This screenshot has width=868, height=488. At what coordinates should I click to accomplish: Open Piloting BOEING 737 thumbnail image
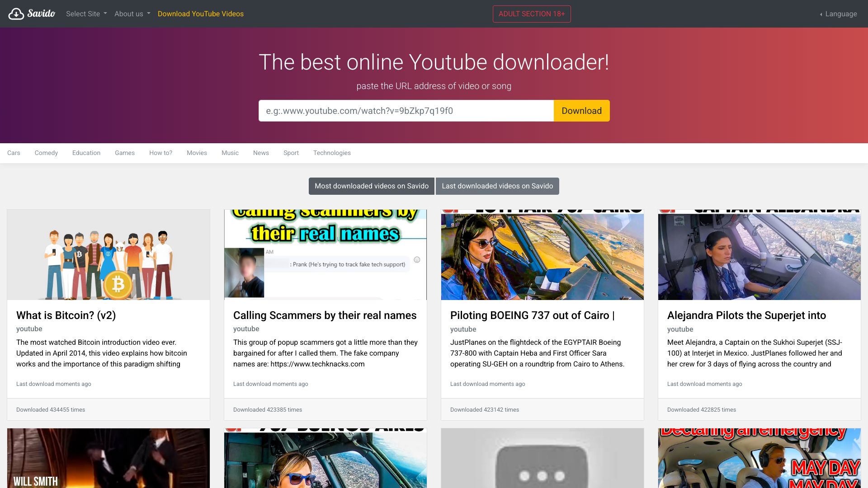pos(542,254)
